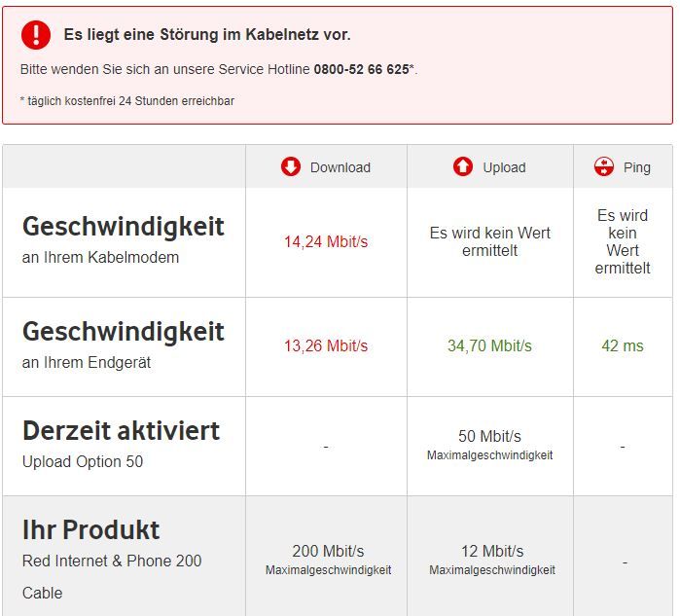
Task: Click the red Ping arrows icon
Action: pyautogui.click(x=604, y=166)
